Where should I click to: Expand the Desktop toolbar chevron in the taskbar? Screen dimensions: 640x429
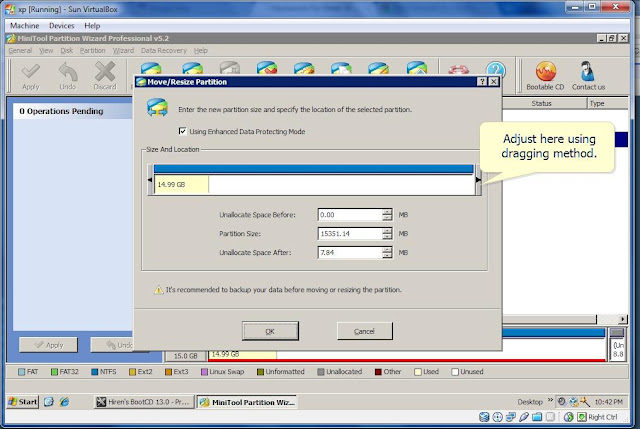(550, 400)
